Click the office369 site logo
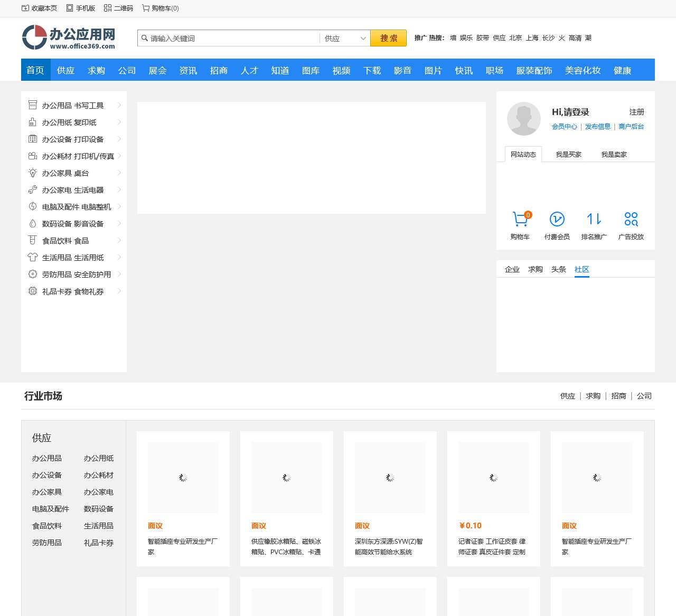This screenshot has height=616, width=676. pos(69,37)
